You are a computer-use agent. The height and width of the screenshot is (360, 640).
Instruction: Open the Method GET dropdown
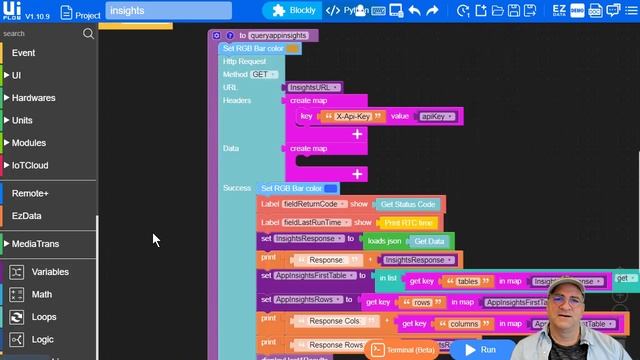tap(264, 74)
